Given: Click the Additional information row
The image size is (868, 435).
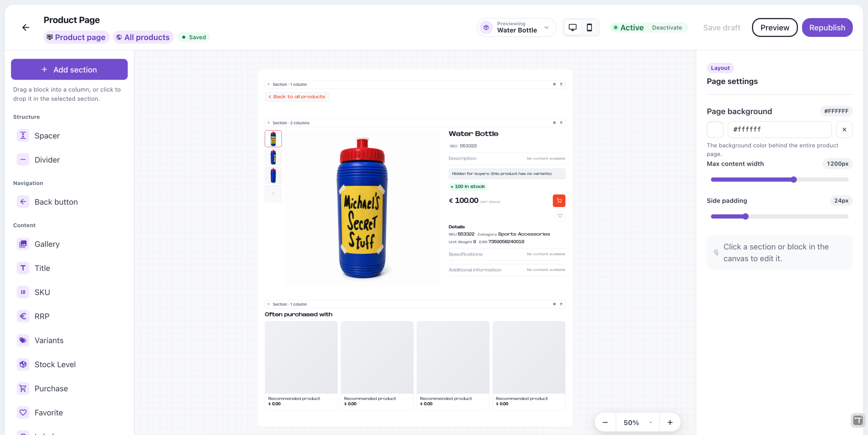Looking at the screenshot, I should 507,270.
